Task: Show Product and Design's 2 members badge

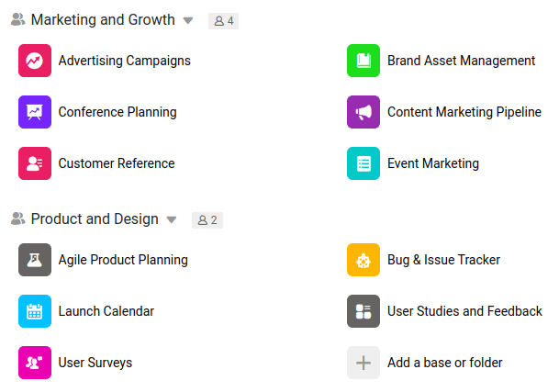Action: click(x=207, y=220)
